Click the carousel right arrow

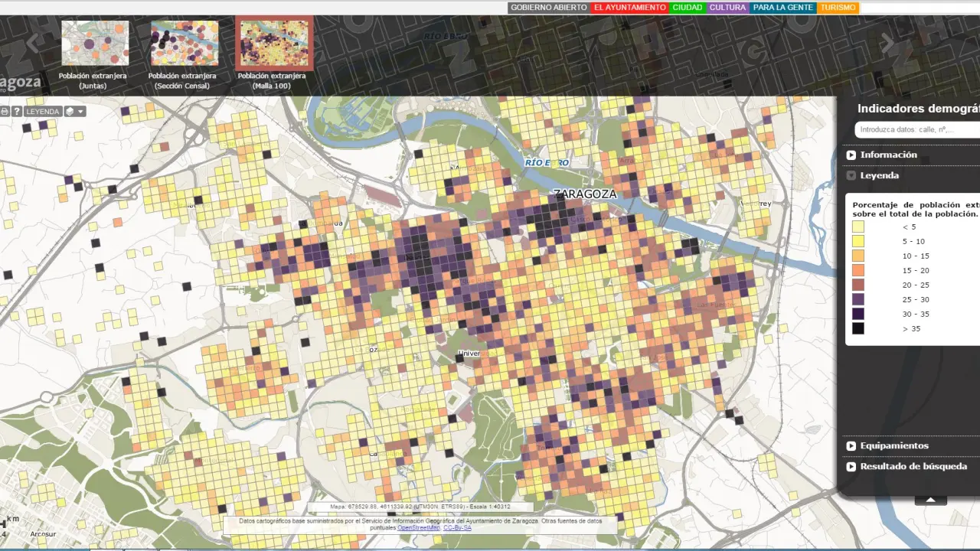887,43
